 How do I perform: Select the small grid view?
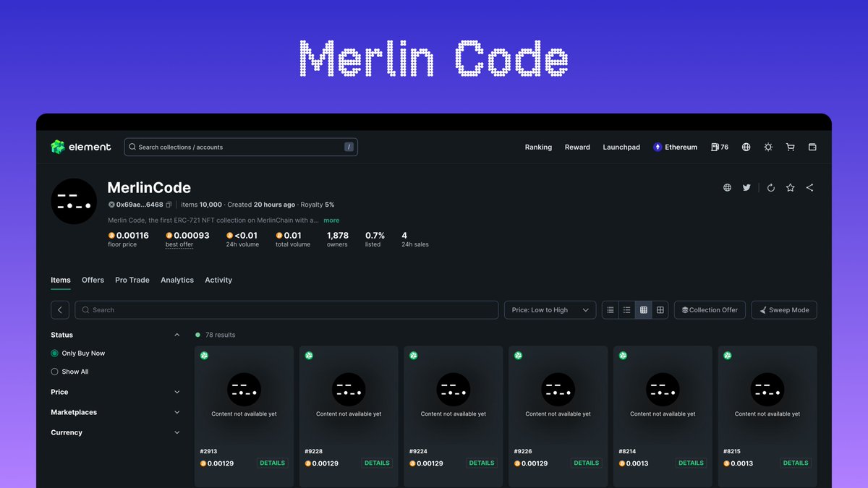pos(644,309)
